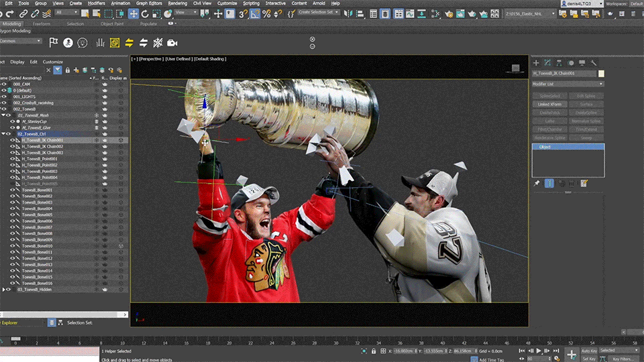The image size is (644, 362).
Task: Click the pin stack icon below modifier stack
Action: [x=537, y=184]
